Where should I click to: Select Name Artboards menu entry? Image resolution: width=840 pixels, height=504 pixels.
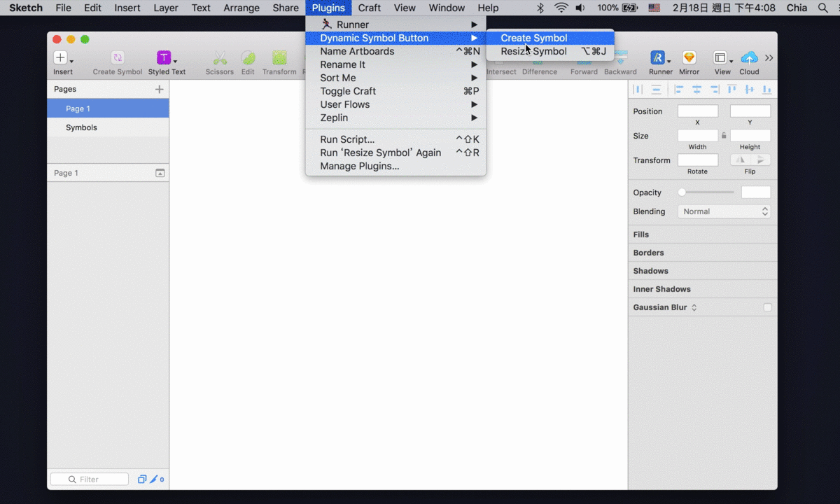tap(395, 51)
